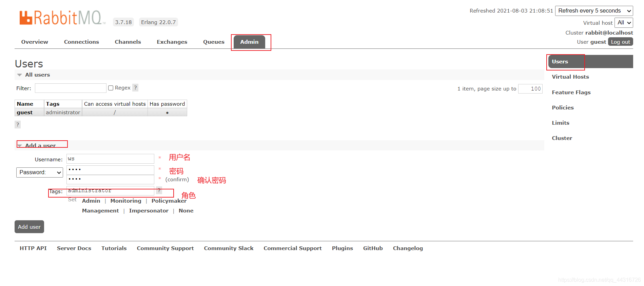Open the Queues tab
Image resolution: width=644 pixels, height=286 pixels.
click(214, 42)
